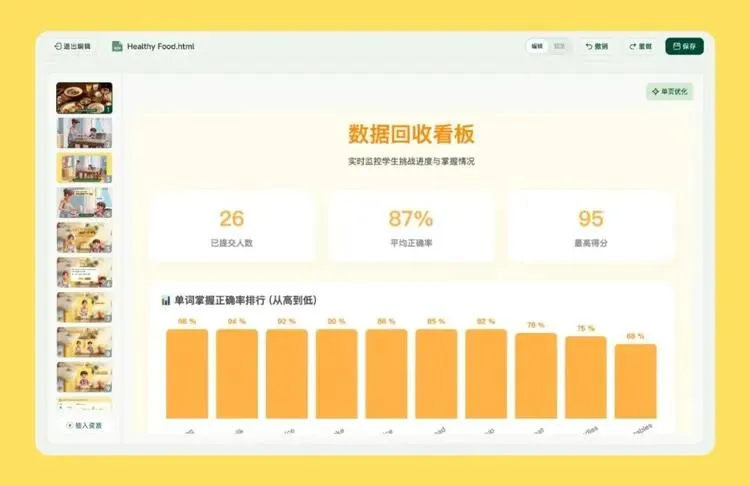Select the 数据回收看板 dashboard title

[x=411, y=134]
